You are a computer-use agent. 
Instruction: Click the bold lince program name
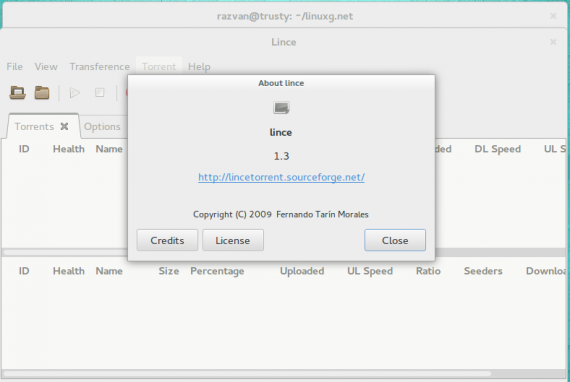281,132
